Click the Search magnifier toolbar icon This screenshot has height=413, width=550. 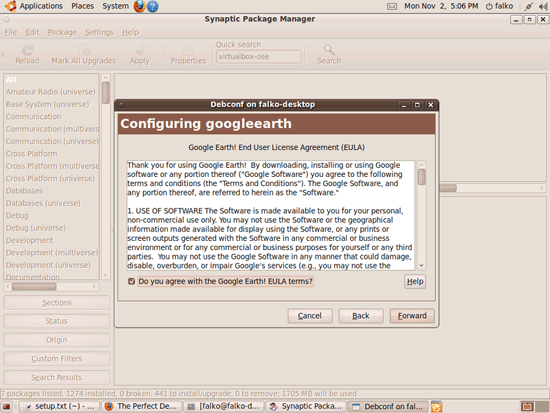coord(329,49)
